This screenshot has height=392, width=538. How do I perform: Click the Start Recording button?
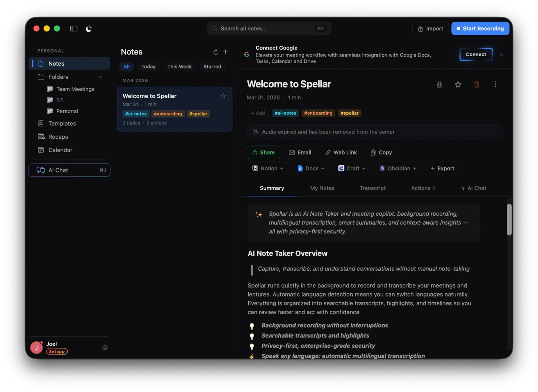(x=480, y=28)
